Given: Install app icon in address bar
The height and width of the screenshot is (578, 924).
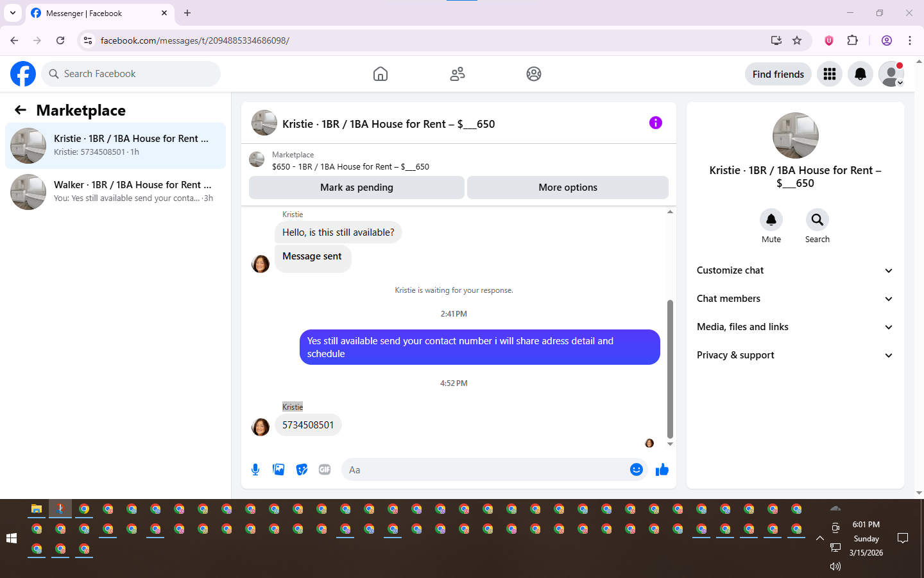Looking at the screenshot, I should [776, 40].
